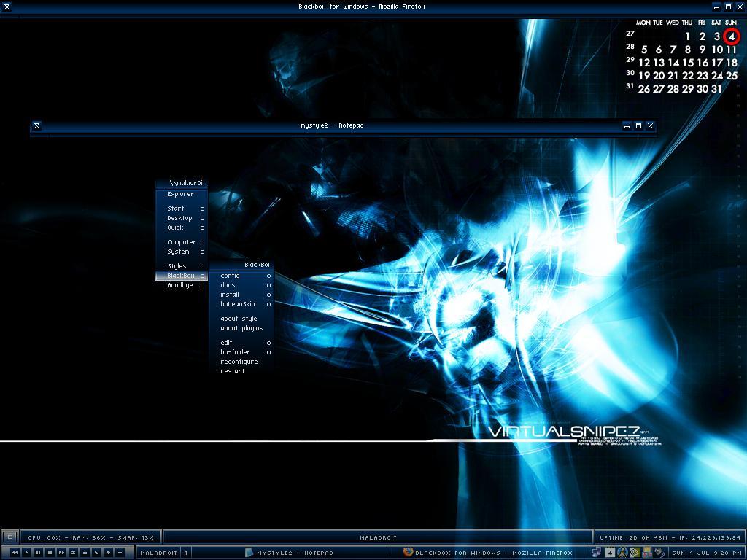Click the highlighted BlackBox entry in the maladr0it menu

pos(182,276)
